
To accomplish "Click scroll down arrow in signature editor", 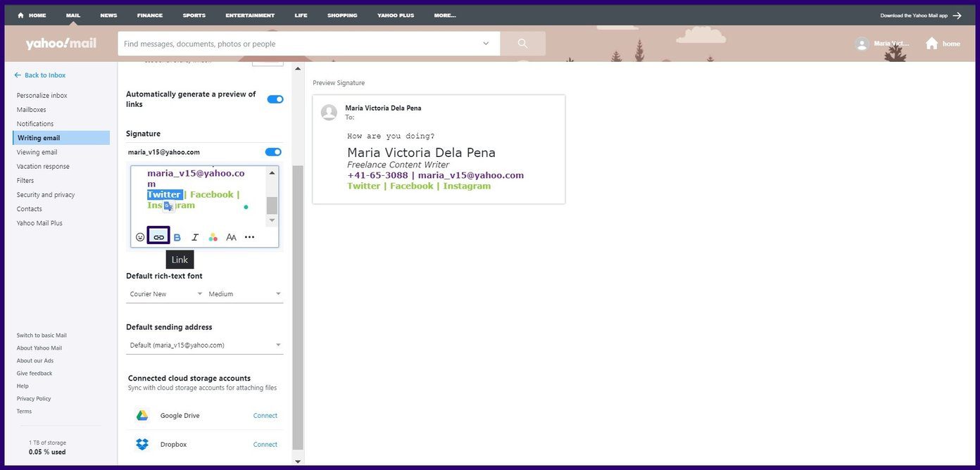I will 272,221.
